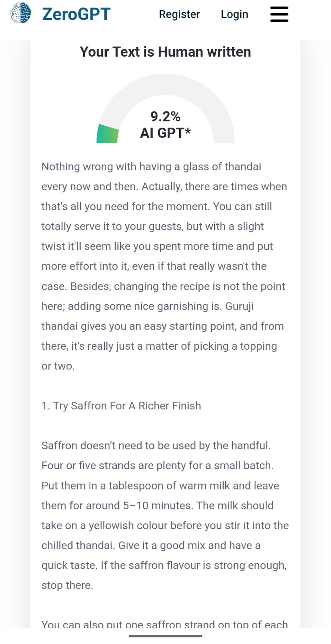Screen dimensions: 331x644
Task: Click the 9.2% percentage value
Action: coord(165,116)
